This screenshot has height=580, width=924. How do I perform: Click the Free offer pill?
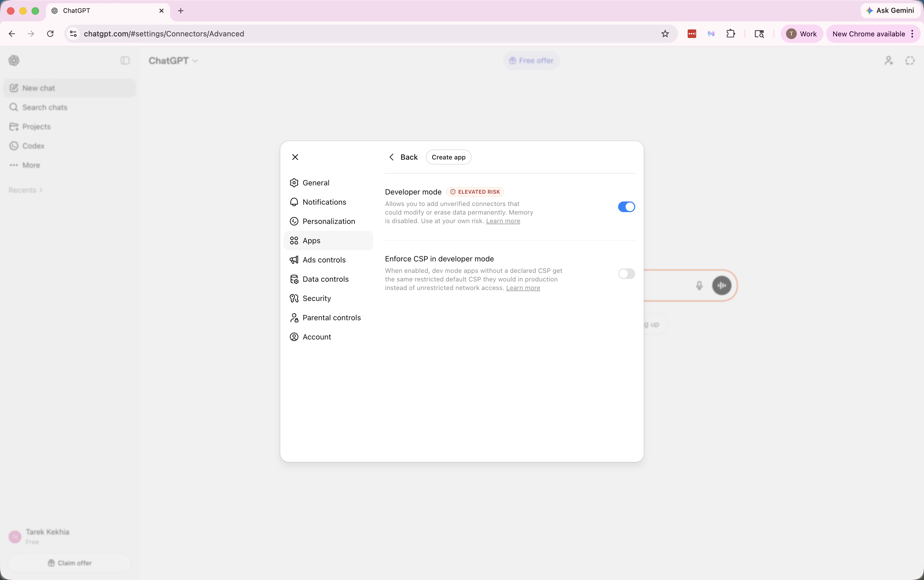click(x=531, y=61)
